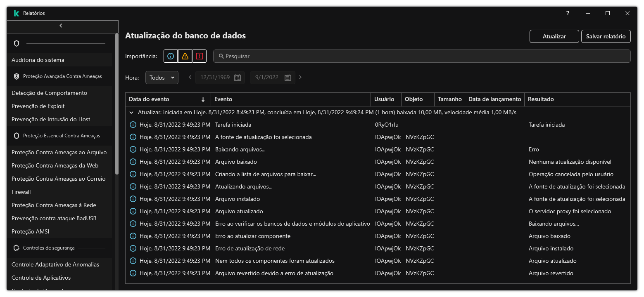Screen dimensions: 644x297
Task: Open the Hora dropdown showing Todos
Action: coord(162,77)
